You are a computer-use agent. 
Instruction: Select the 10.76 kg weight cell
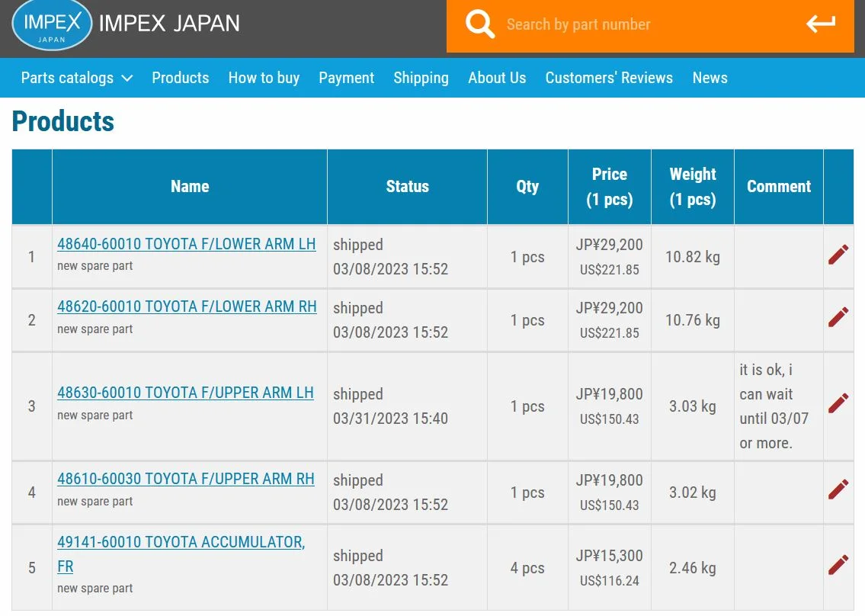pos(693,320)
